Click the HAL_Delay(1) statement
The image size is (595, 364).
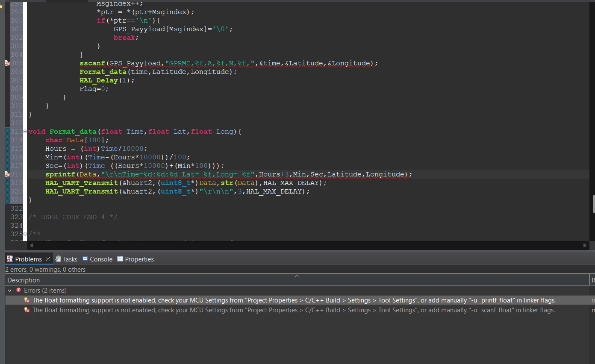click(x=107, y=80)
